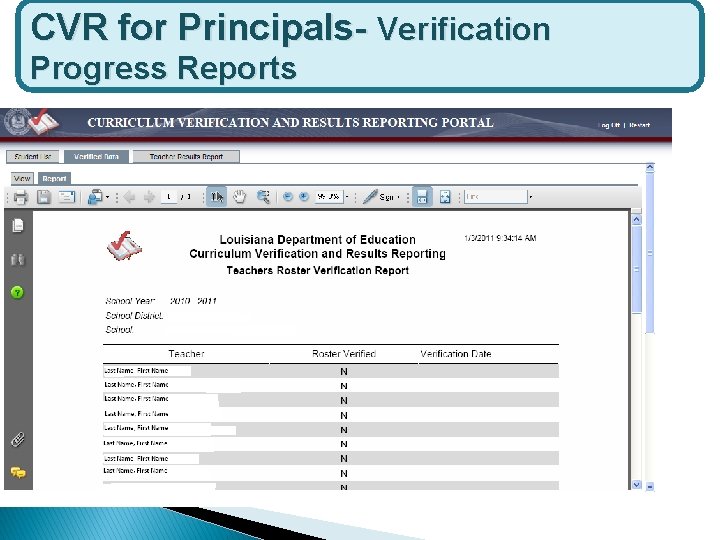720x540 pixels.
Task: Select the View sub-tab
Action: 22,178
